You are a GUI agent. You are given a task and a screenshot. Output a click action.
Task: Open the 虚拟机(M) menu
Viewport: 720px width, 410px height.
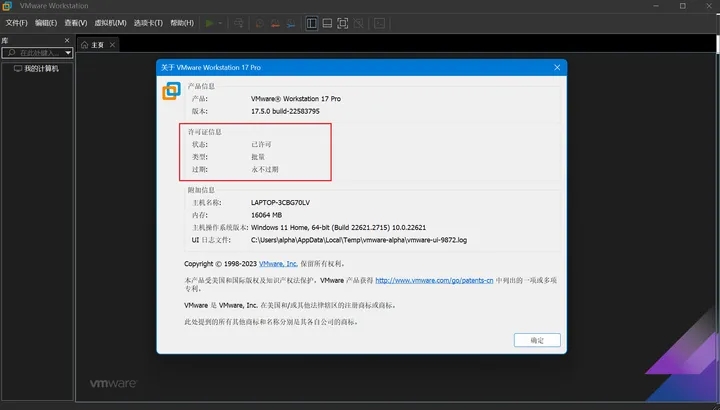(110, 22)
